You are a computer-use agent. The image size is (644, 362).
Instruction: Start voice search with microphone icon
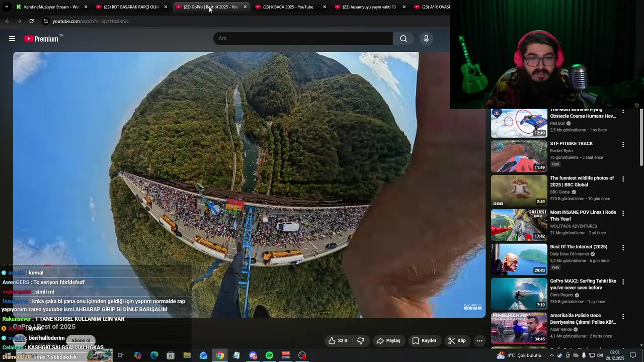point(426,39)
